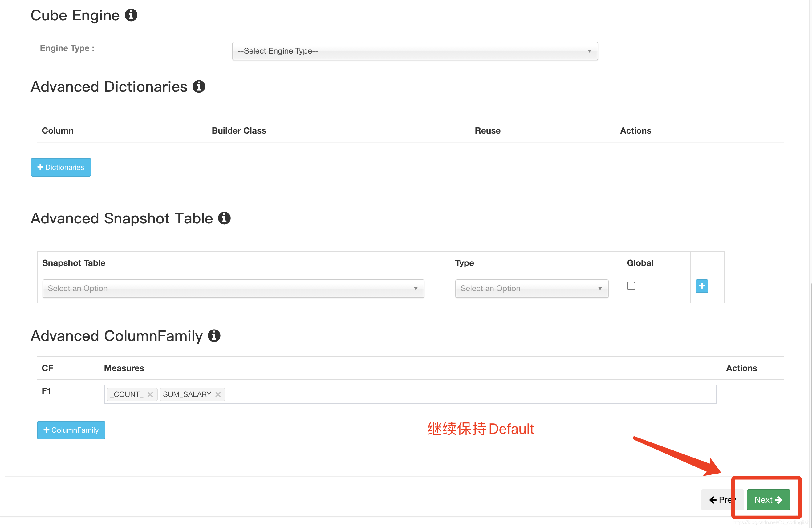This screenshot has width=812, height=528.
Task: Remove the SUM_SALARY measure tag
Action: pyautogui.click(x=218, y=394)
